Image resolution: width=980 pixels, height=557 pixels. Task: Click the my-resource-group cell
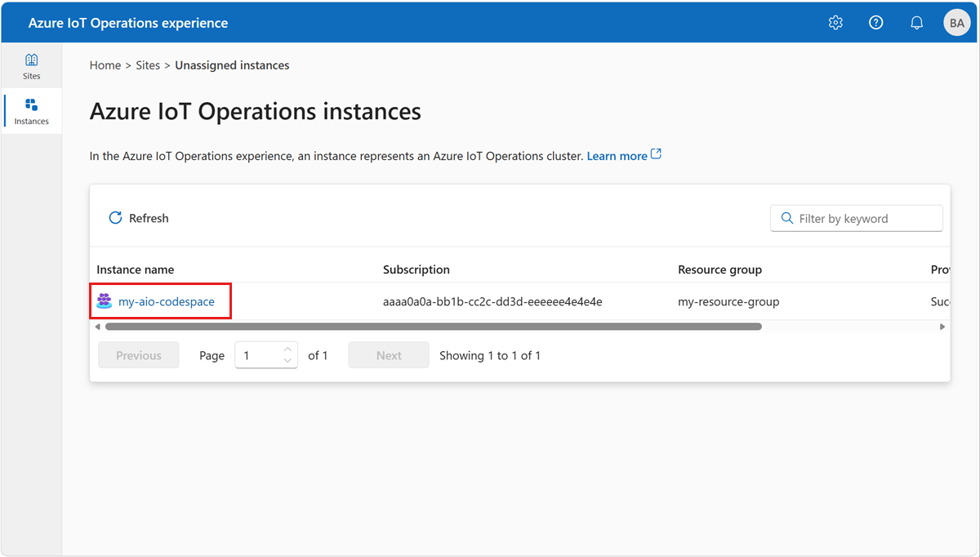(x=728, y=301)
